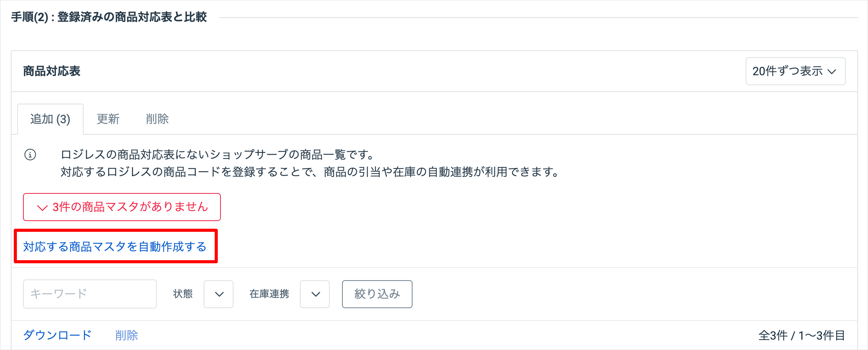Viewport: 868px width, 350px height.
Task: Open the 20件ずつ表示 page size dropdown
Action: coord(796,71)
